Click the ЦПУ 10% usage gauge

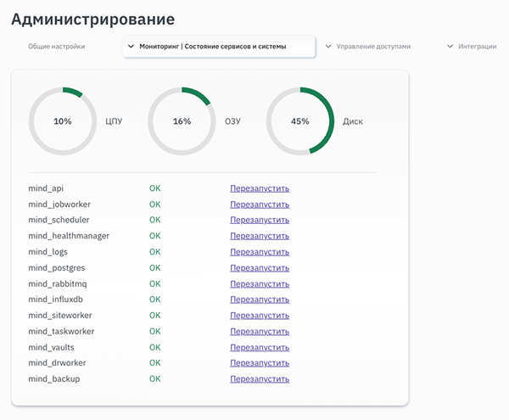point(63,121)
